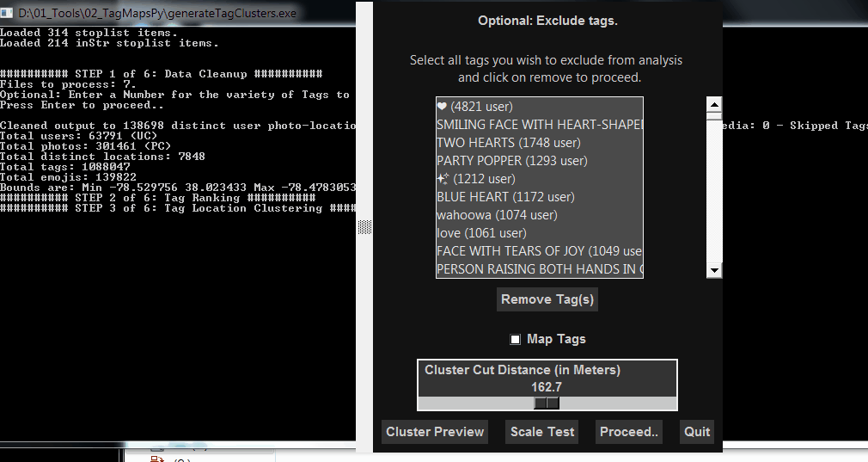This screenshot has height=462, width=868.
Task: Select the PARTY POPPER tag entry
Action: [x=511, y=161]
